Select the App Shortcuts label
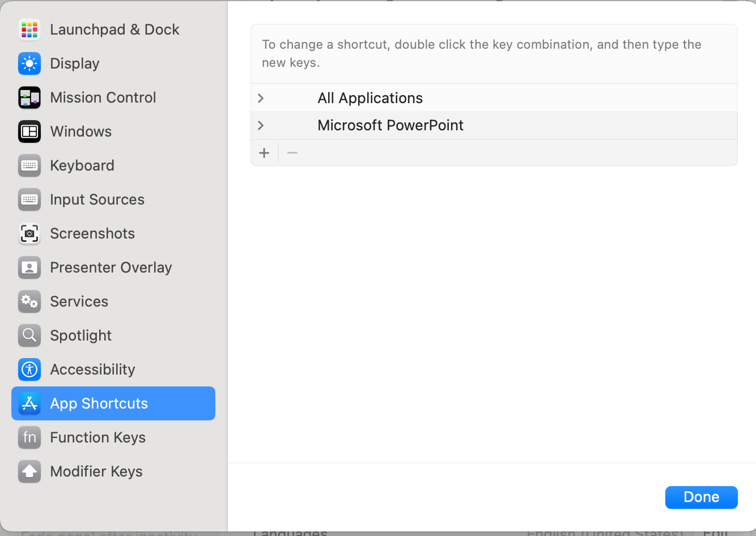This screenshot has height=536, width=756. click(99, 403)
